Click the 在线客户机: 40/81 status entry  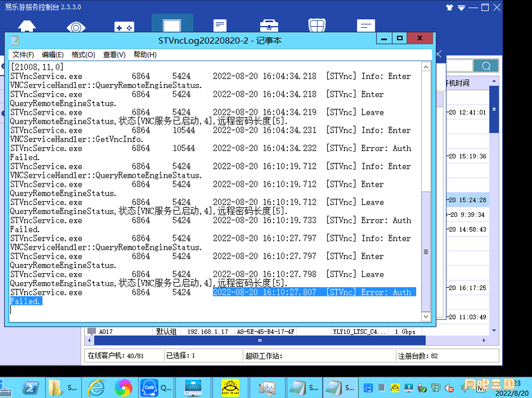[116, 355]
